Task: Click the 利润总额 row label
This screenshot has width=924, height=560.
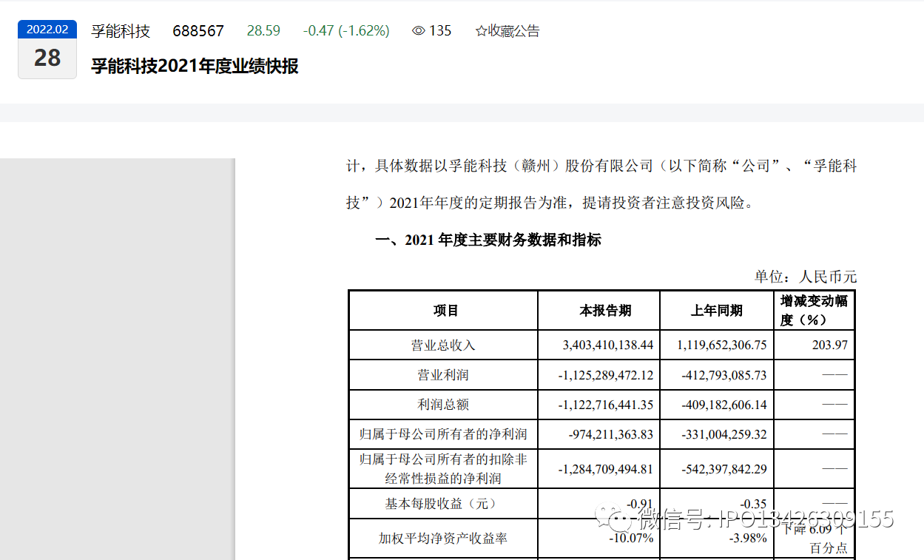Action: pos(443,405)
